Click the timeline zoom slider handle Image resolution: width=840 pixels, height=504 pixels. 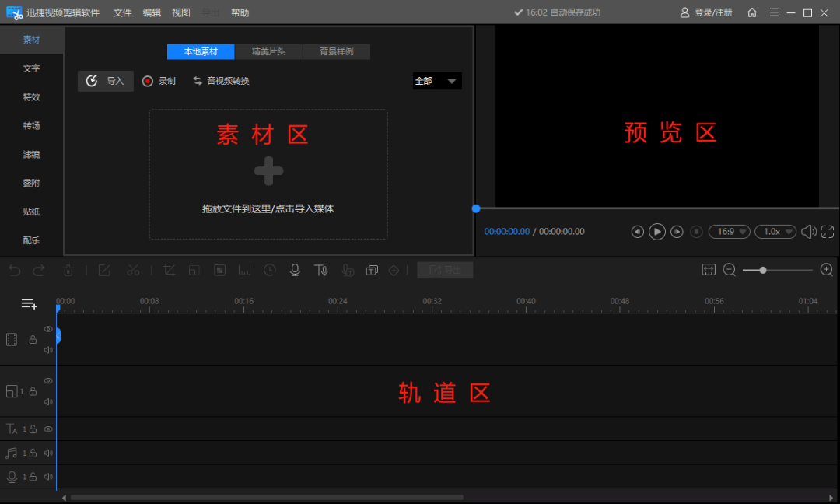tap(763, 270)
